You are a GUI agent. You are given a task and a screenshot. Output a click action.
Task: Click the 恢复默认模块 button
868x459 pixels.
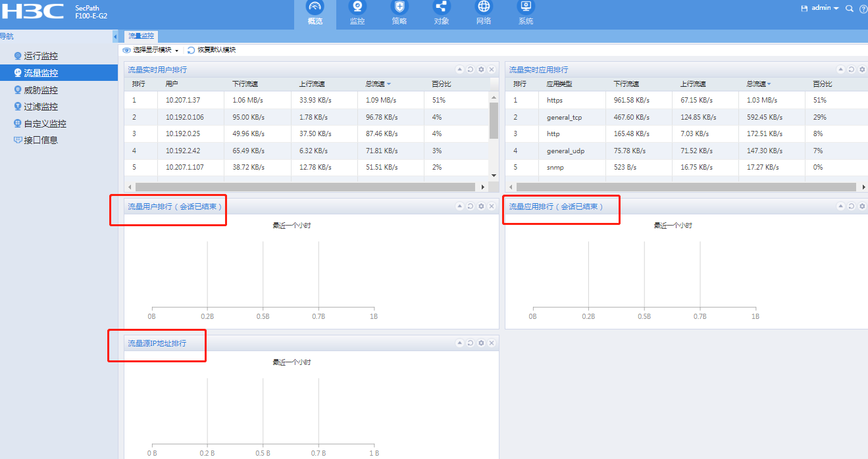click(x=211, y=50)
